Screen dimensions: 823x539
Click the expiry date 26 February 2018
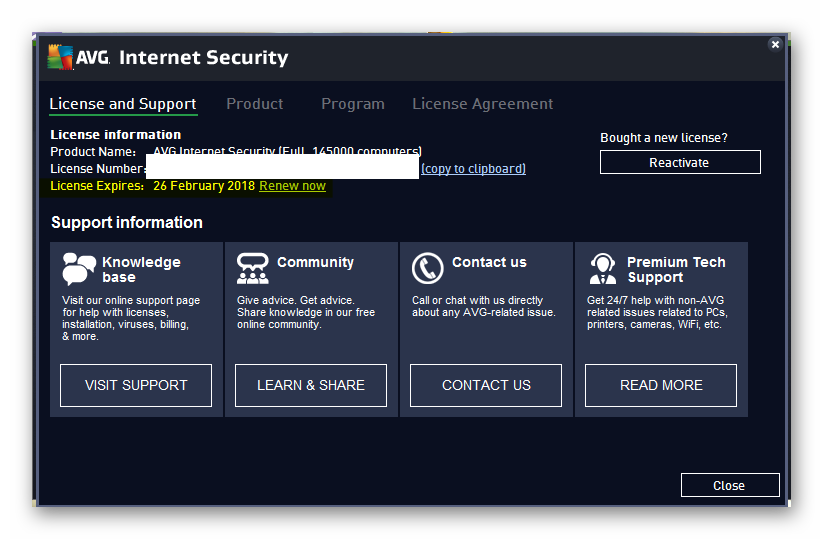point(204,186)
